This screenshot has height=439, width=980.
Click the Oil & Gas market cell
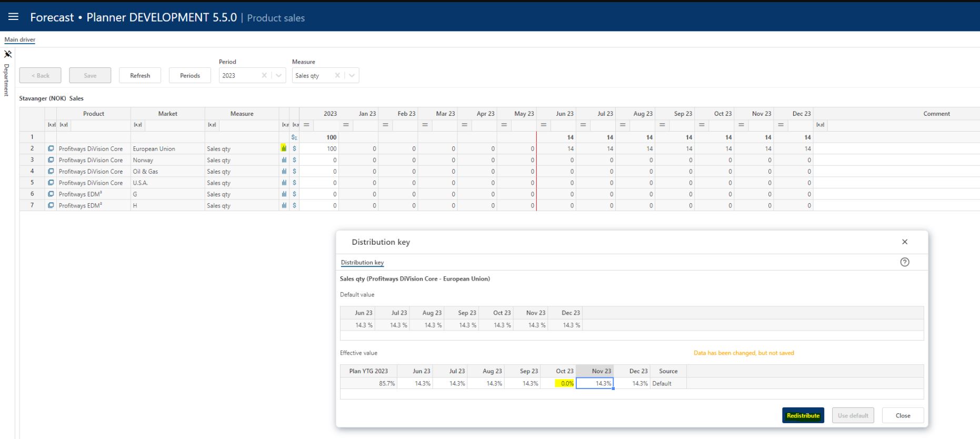click(x=168, y=171)
